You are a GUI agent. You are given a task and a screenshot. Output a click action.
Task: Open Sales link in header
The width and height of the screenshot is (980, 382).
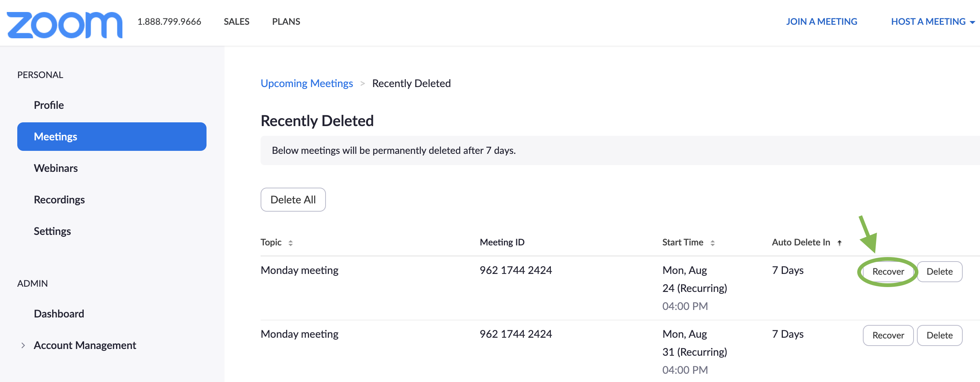(x=237, y=22)
